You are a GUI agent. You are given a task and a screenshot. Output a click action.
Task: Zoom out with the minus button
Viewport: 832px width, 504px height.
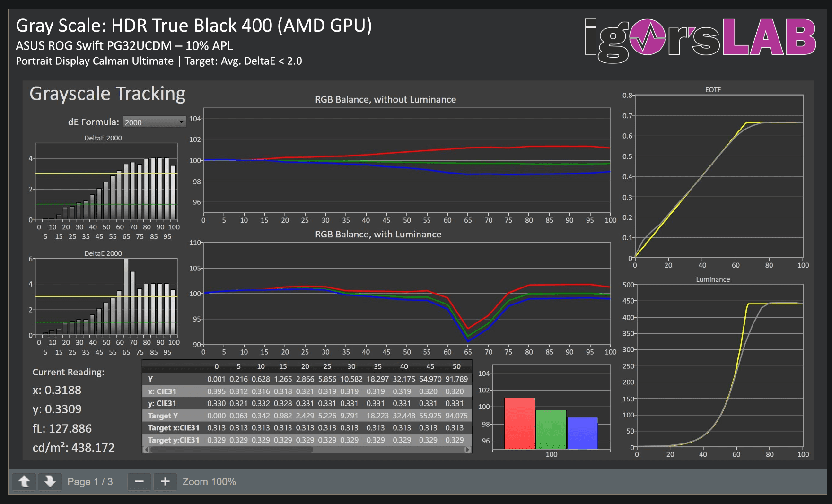coord(139,482)
